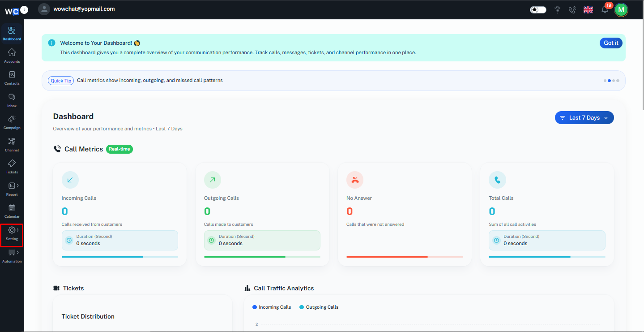644x332 pixels.
Task: Click "Sum of all call activities" text
Action: tap(512, 224)
